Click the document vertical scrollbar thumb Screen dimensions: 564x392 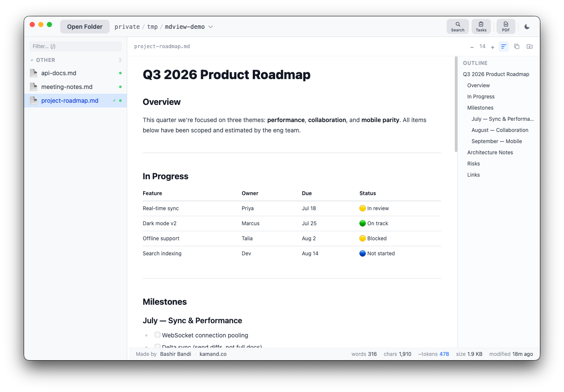click(456, 104)
